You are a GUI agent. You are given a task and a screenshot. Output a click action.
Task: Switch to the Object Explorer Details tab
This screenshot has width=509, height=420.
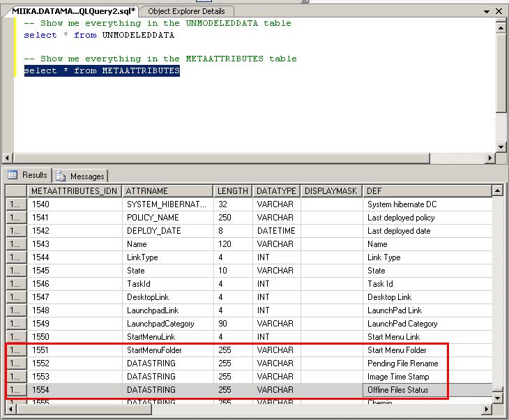(x=186, y=11)
